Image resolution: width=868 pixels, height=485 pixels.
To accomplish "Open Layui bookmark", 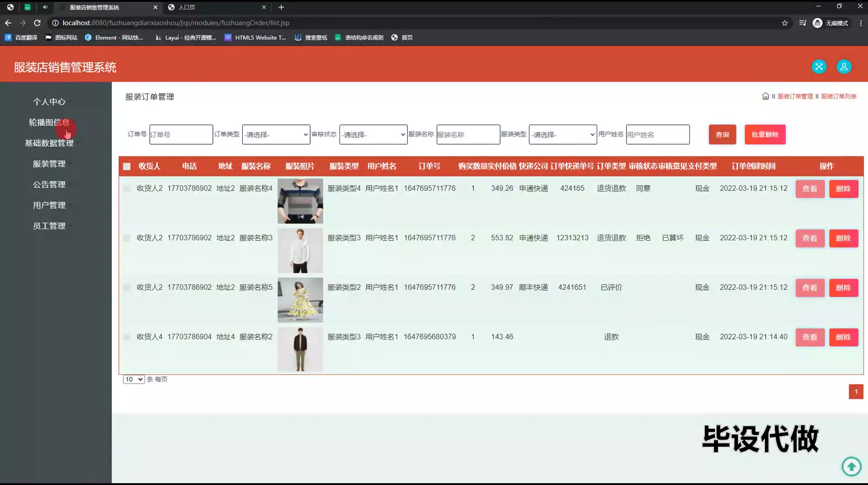I will 186,38.
